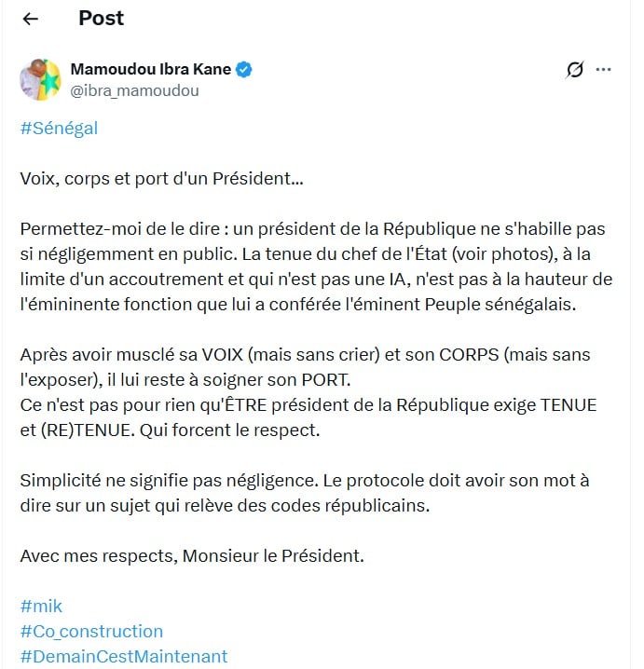Click the #DemainCestMaintenant hashtag
Image resolution: width=644 pixels, height=669 pixels.
click(x=123, y=656)
